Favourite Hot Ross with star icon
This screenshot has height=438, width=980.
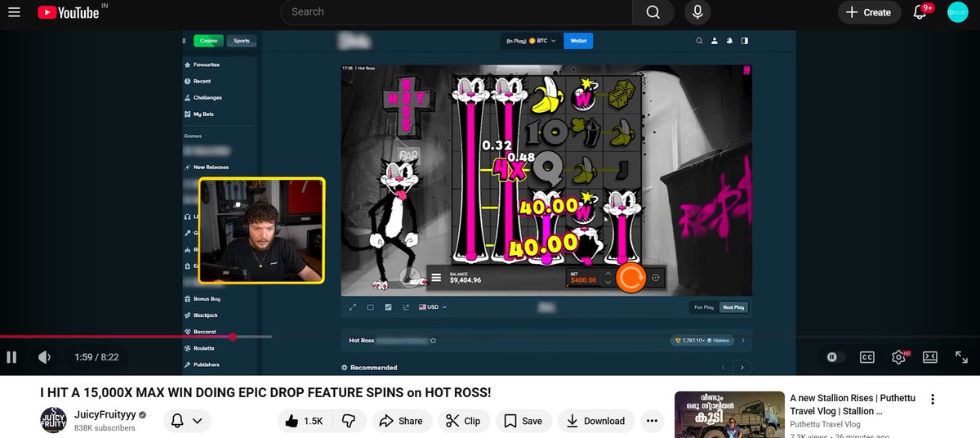point(434,340)
